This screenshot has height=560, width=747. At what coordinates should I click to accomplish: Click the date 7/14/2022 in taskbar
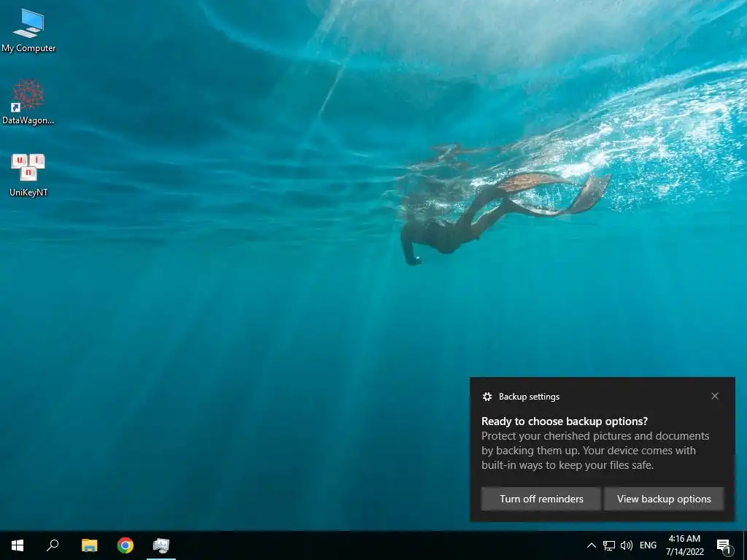(684, 552)
